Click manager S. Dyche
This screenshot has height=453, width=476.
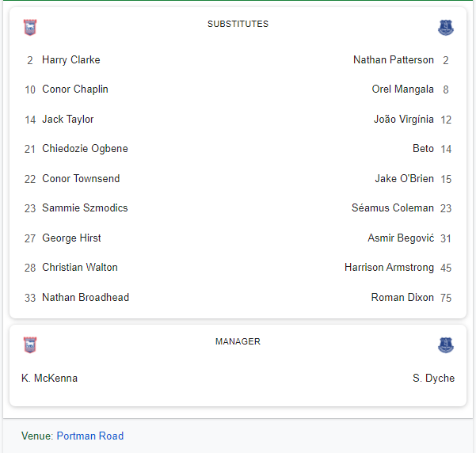(433, 379)
